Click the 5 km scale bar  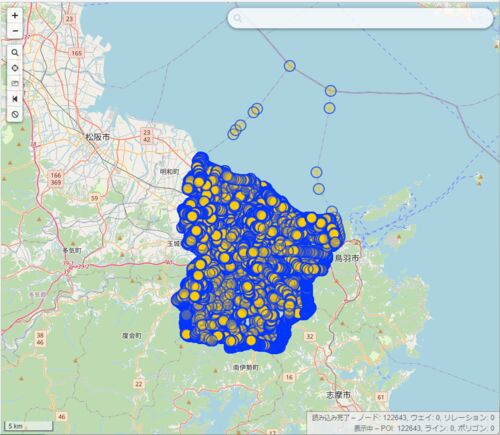point(29,426)
